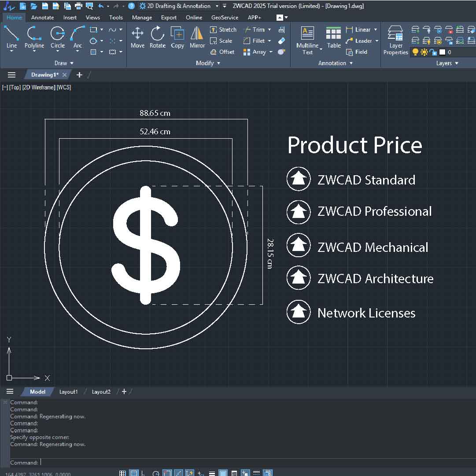Open the Linear dimension dropdown arrow
This screenshot has height=476, width=476.
pyautogui.click(x=376, y=30)
